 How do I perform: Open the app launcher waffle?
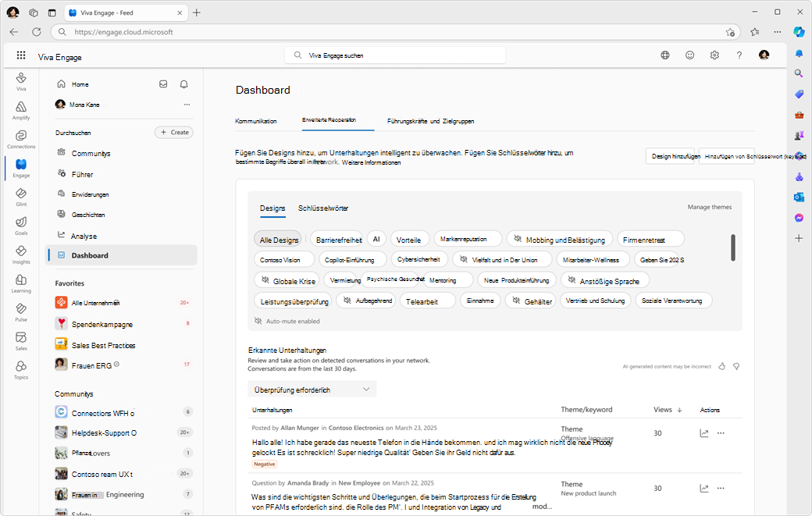pyautogui.click(x=21, y=55)
